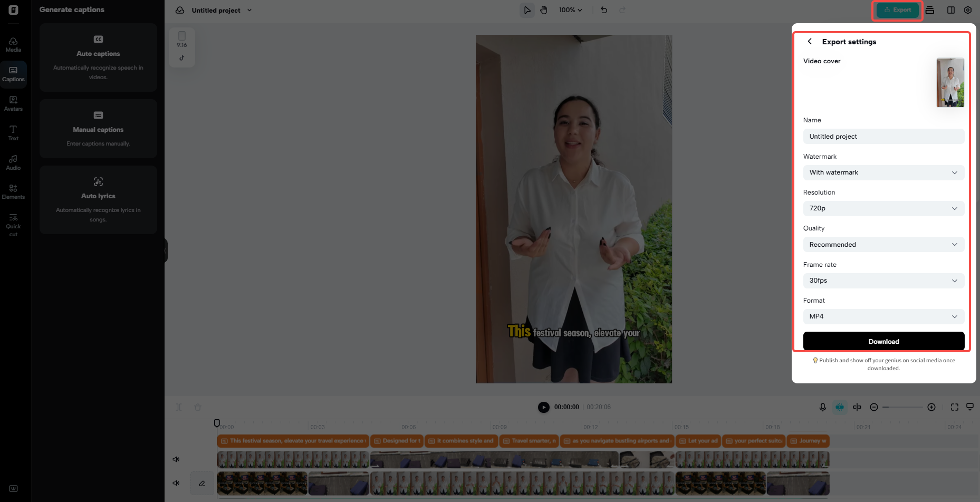This screenshot has width=980, height=502.
Task: Click the 00:12 mark on timeline ruler
Action: (x=591, y=427)
